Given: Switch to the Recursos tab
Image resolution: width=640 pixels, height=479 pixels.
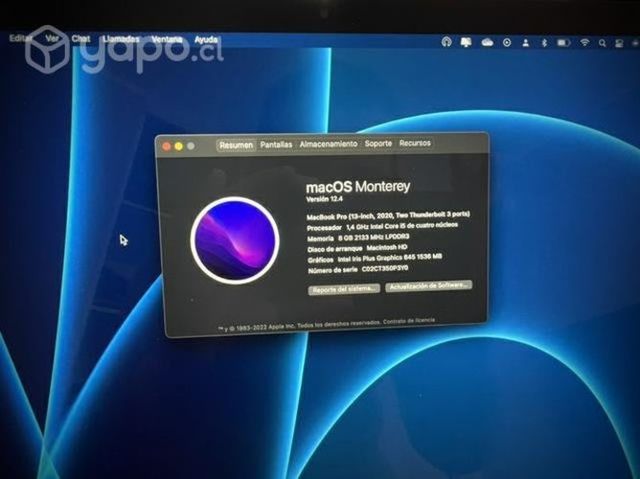Looking at the screenshot, I should [415, 143].
